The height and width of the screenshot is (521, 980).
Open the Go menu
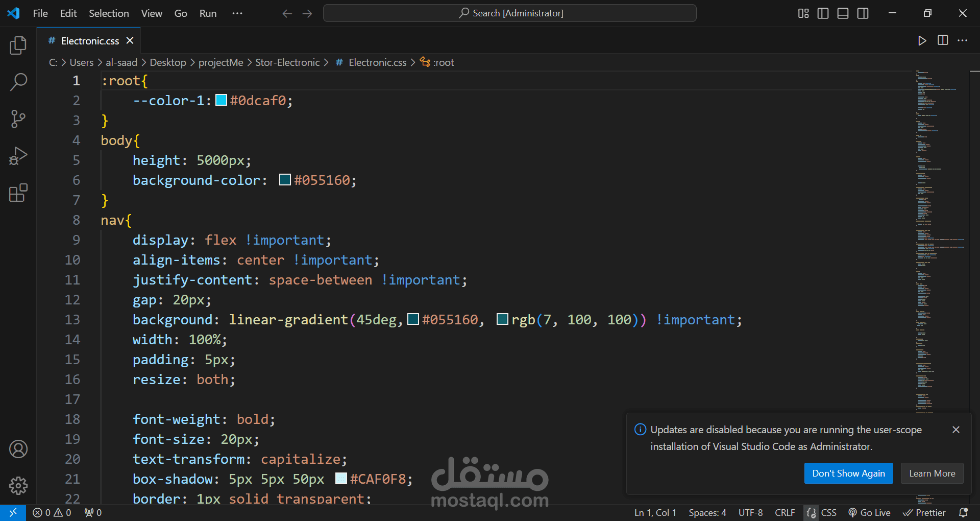pyautogui.click(x=181, y=13)
